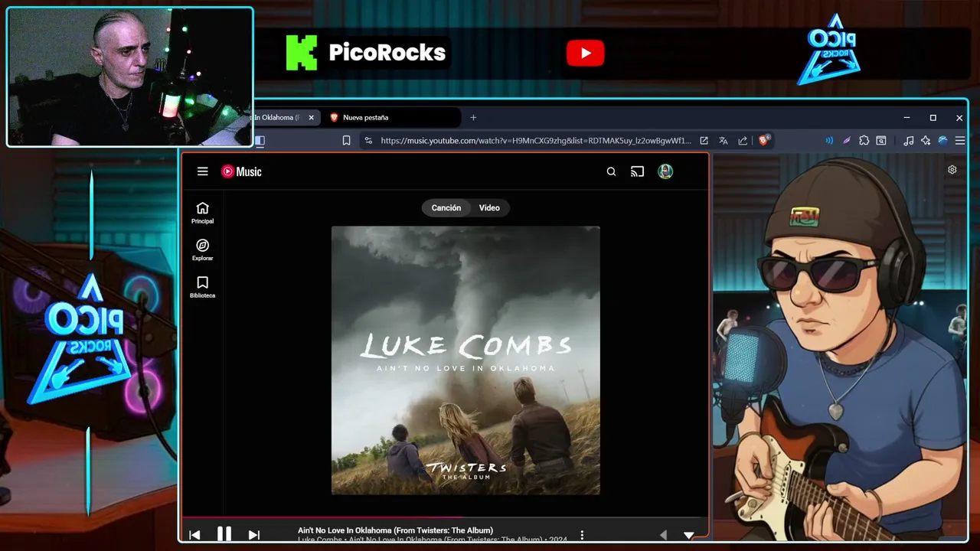Open the Biblioteca library section
Viewport: 980px width, 551px height.
[x=202, y=287]
